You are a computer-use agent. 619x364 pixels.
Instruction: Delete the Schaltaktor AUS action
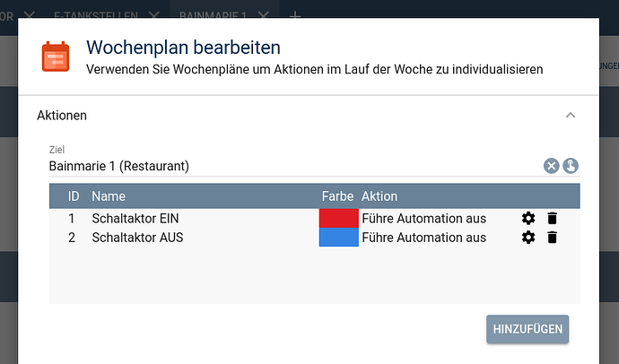(x=553, y=238)
